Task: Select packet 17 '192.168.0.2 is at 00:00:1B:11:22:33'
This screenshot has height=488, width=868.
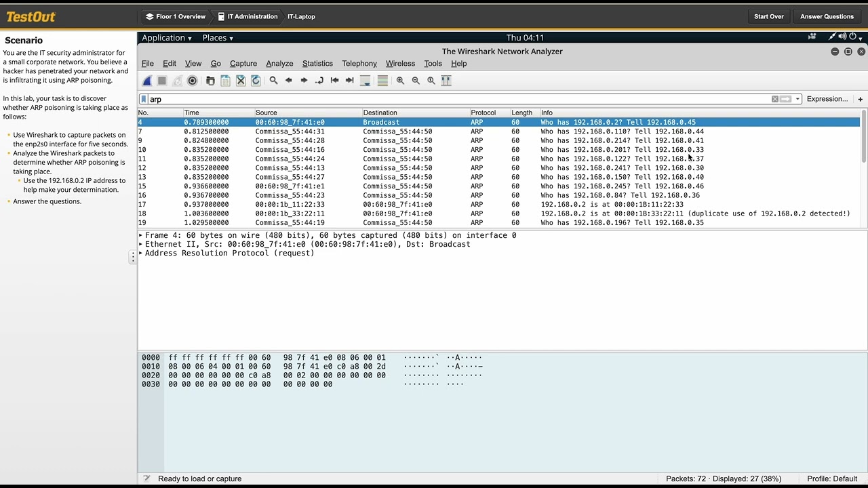Action: click(498, 204)
